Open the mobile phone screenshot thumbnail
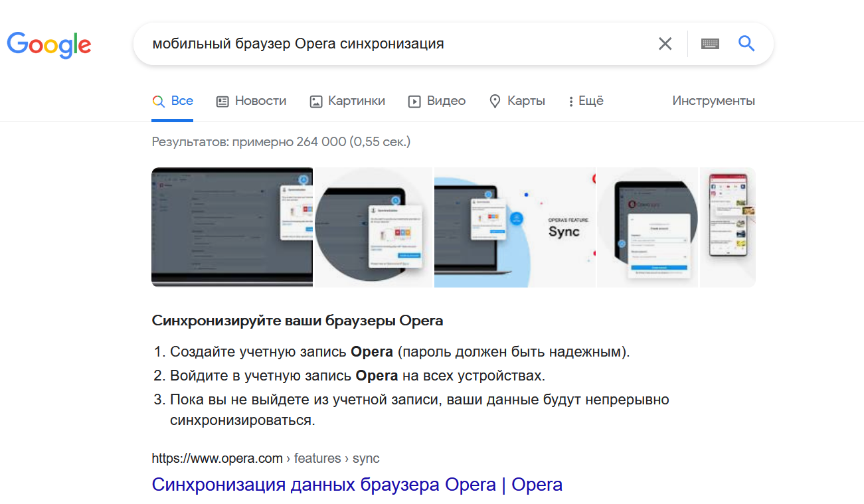 coord(728,227)
